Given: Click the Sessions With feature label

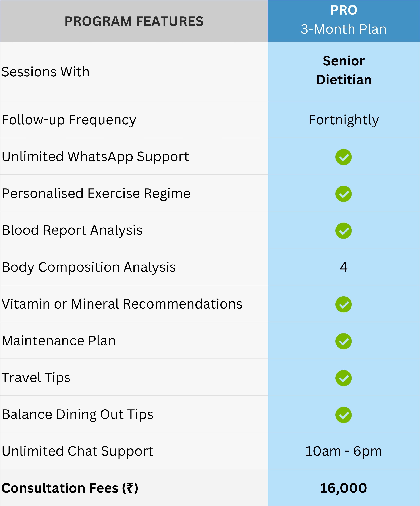Looking at the screenshot, I should pos(46,72).
